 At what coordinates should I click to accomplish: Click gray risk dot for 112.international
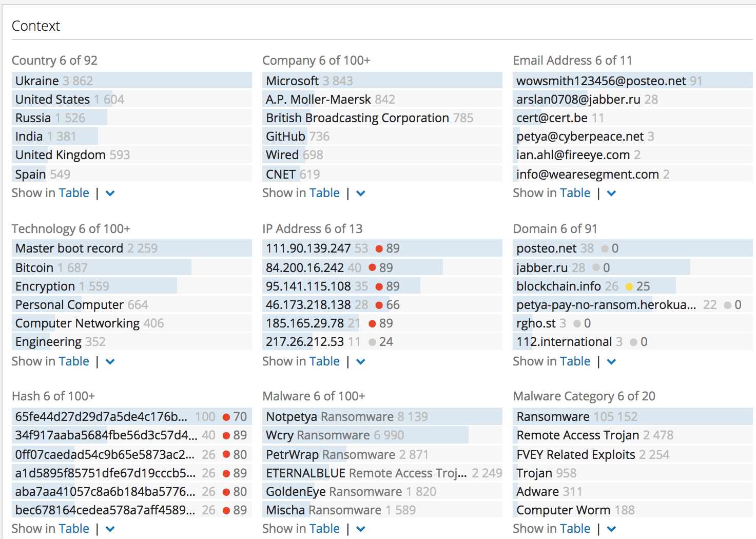[x=634, y=342]
